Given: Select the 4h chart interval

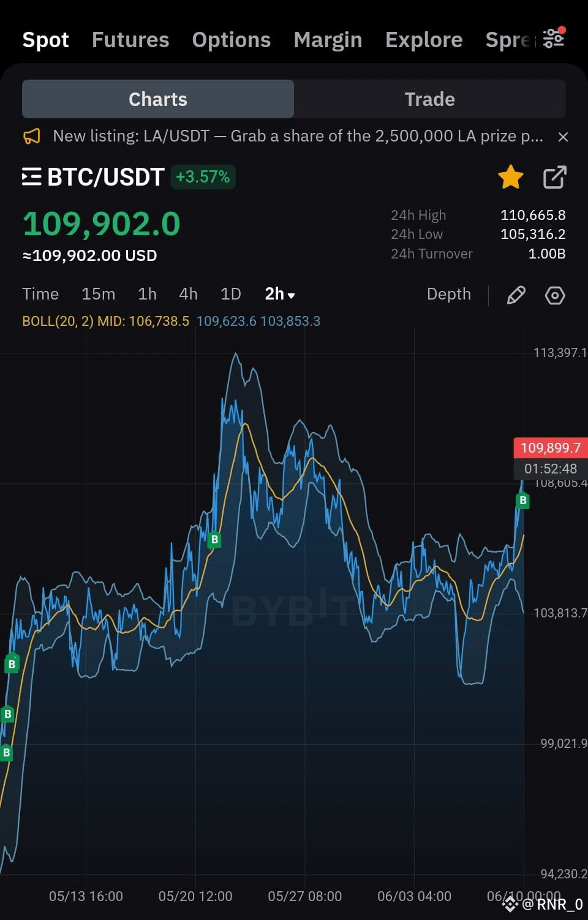Looking at the screenshot, I should (188, 294).
